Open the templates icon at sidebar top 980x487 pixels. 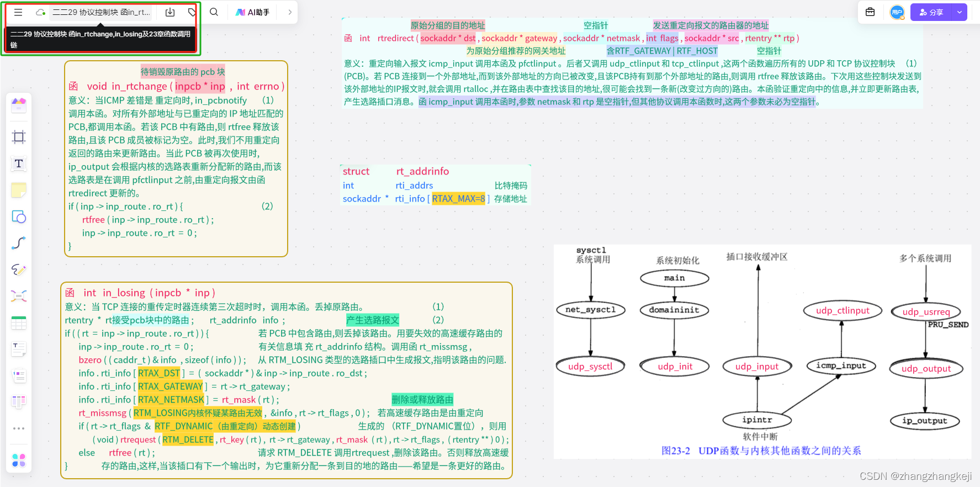coord(19,104)
